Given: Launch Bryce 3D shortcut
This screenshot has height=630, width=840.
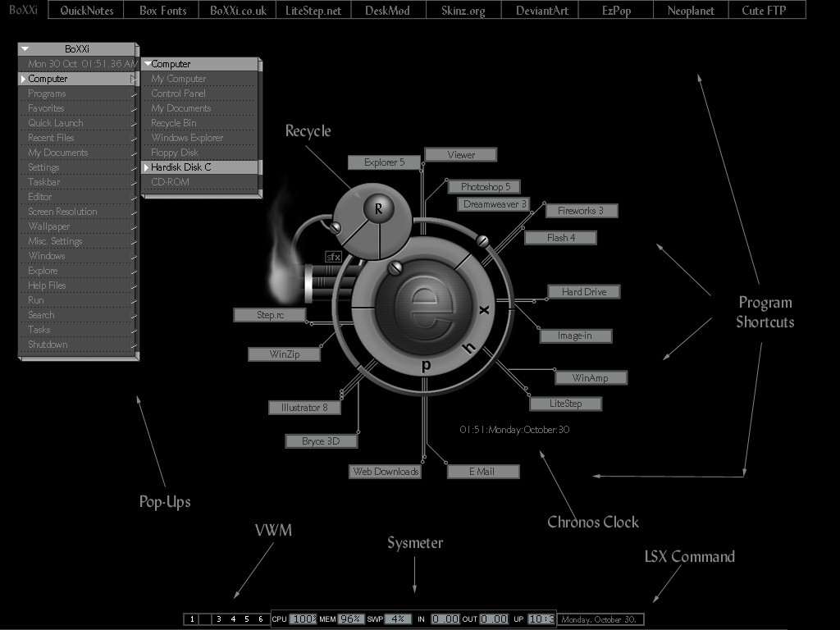Looking at the screenshot, I should click(322, 441).
